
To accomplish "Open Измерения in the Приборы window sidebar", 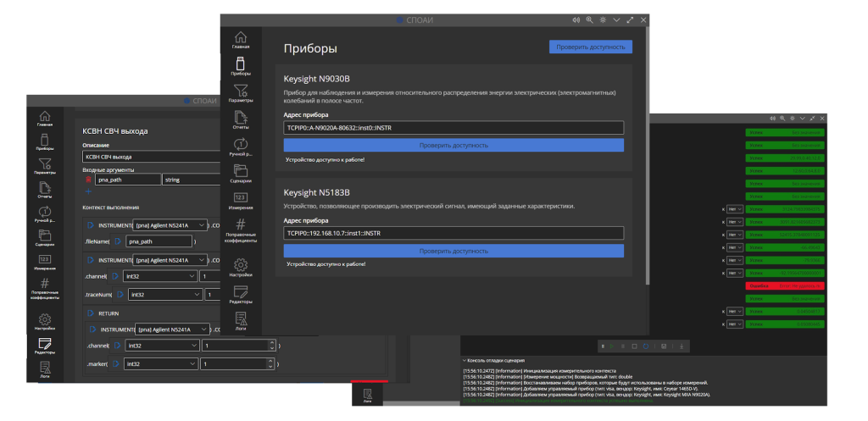I will [241, 200].
